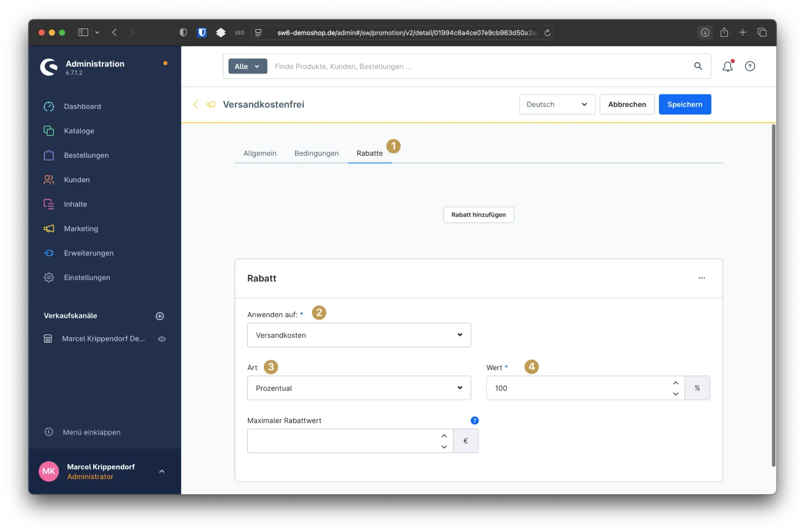Open the Allgemein tab
The width and height of the screenshot is (805, 532).
[260, 153]
